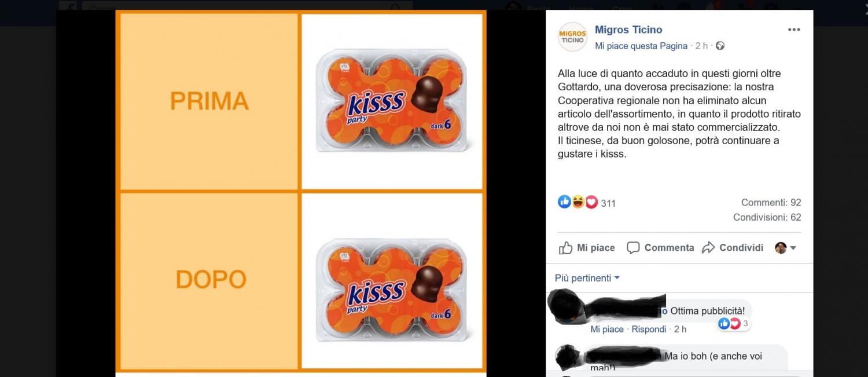Click the Commenta speech bubble icon

tap(633, 248)
